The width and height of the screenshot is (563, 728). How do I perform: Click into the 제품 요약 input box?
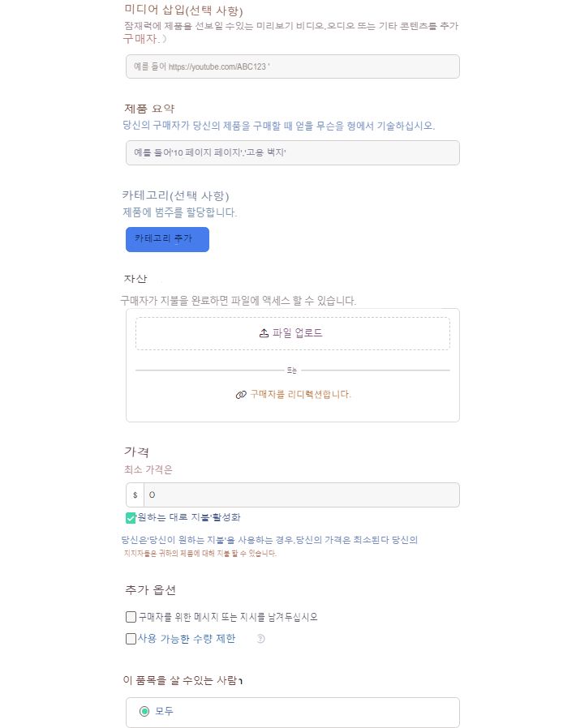coord(292,152)
